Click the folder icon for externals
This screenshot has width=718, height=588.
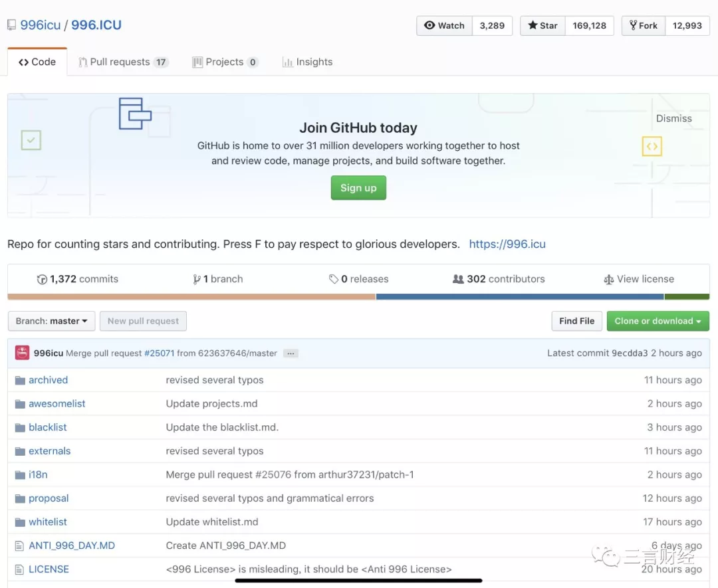pos(20,451)
